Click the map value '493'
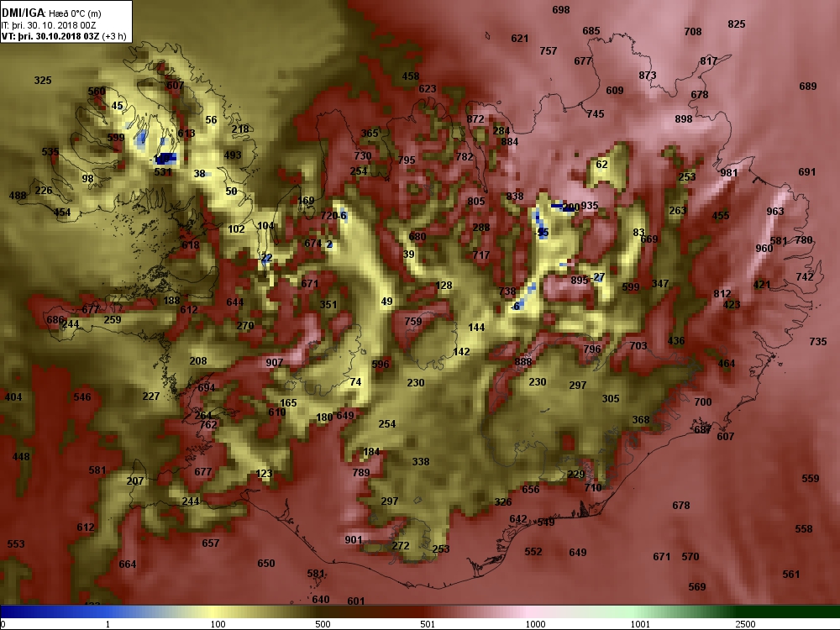 [233, 155]
